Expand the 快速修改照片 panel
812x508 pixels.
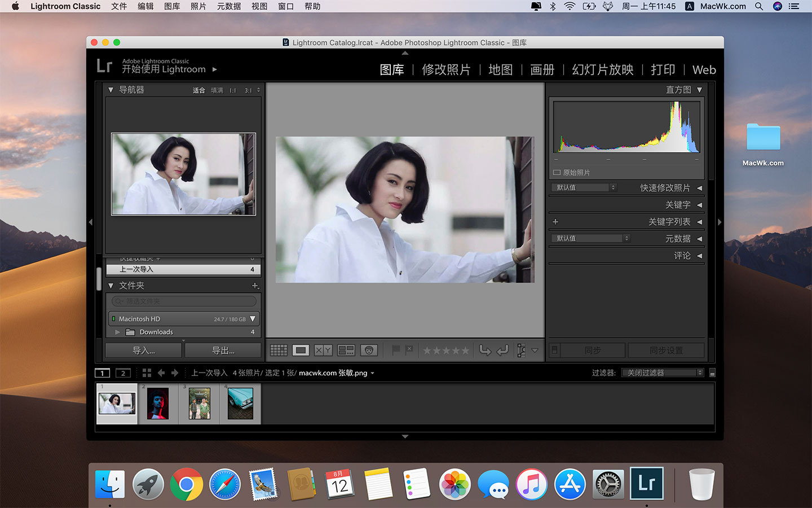pyautogui.click(x=699, y=188)
